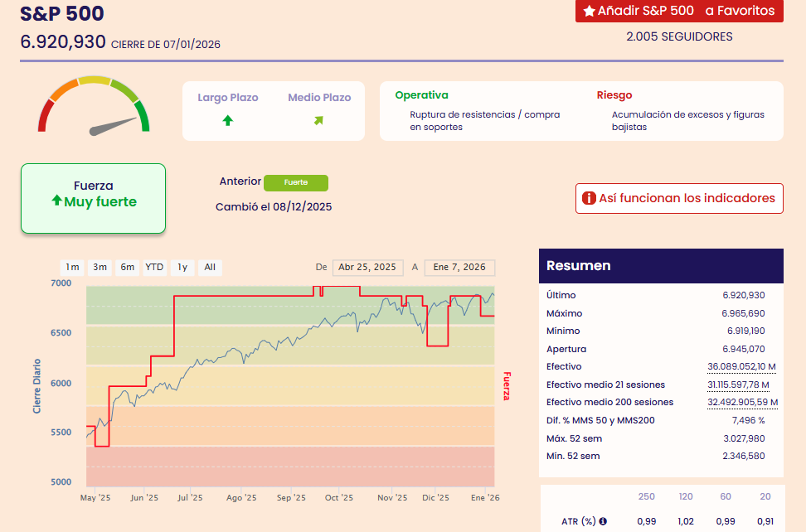Click the 2.005 SEGUIDORES text

679,37
